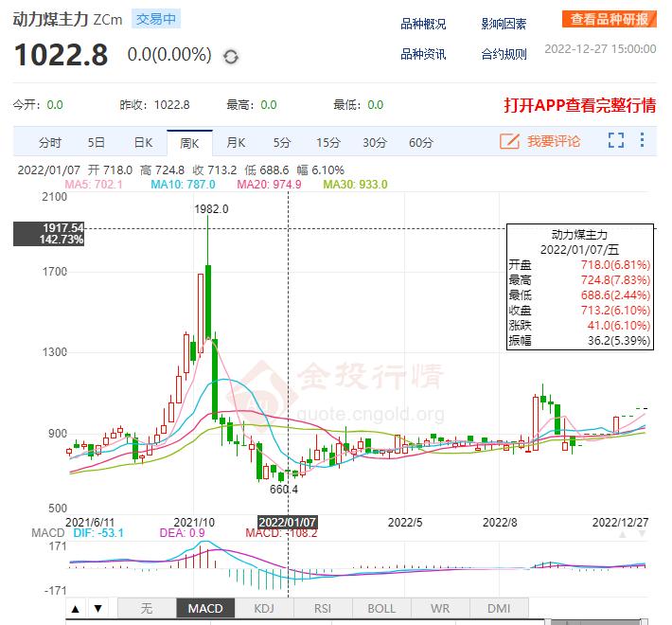Click the 2022/5 axis label
The height and width of the screenshot is (625, 672).
pyautogui.click(x=405, y=522)
